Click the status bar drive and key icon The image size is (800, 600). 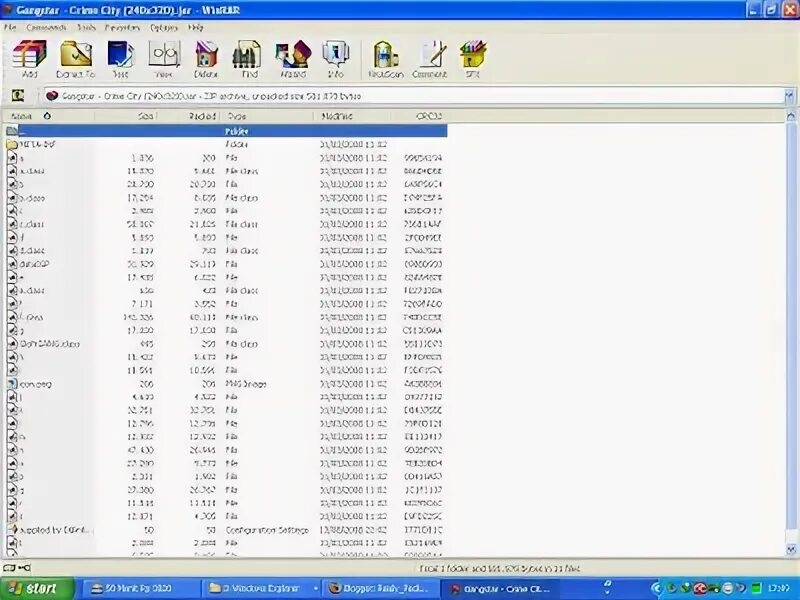[17, 568]
